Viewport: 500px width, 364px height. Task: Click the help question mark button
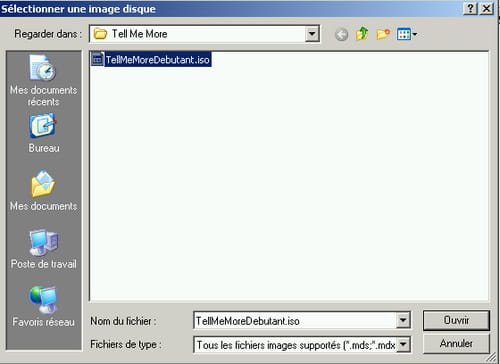pos(470,8)
